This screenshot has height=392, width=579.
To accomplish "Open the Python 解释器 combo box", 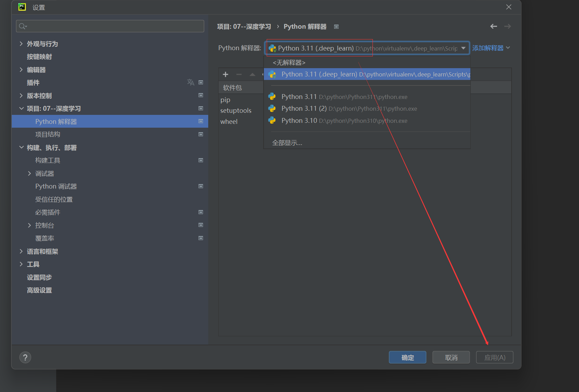I will (x=367, y=48).
